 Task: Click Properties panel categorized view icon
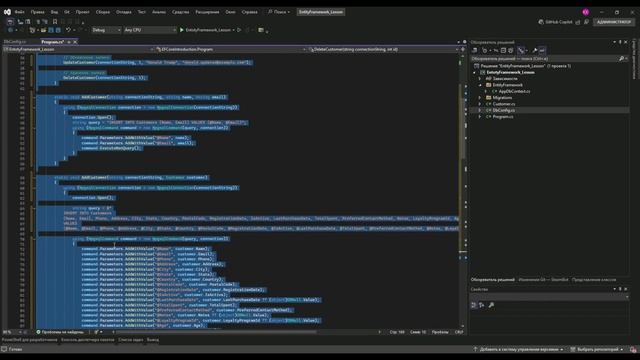pos(474,305)
